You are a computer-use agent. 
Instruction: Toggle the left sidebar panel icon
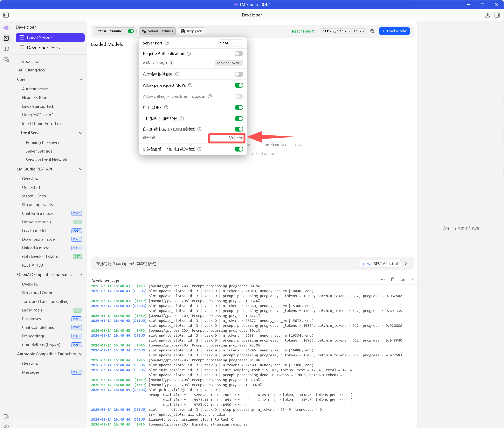[x=6, y=15]
